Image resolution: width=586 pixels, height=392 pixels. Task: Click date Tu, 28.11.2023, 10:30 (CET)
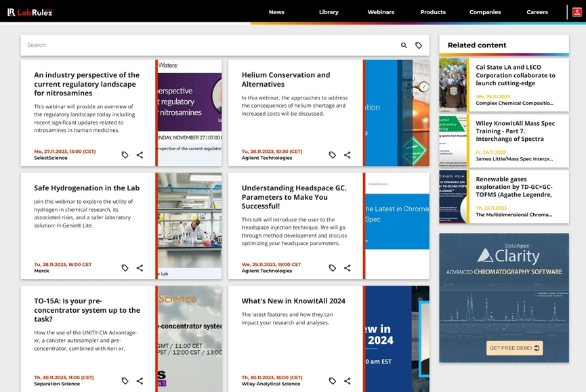click(272, 152)
